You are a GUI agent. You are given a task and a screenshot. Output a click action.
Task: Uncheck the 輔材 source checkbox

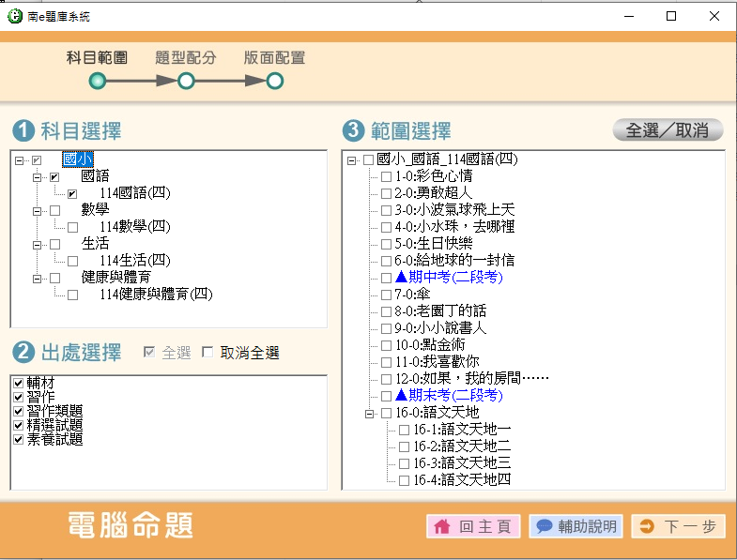18,383
